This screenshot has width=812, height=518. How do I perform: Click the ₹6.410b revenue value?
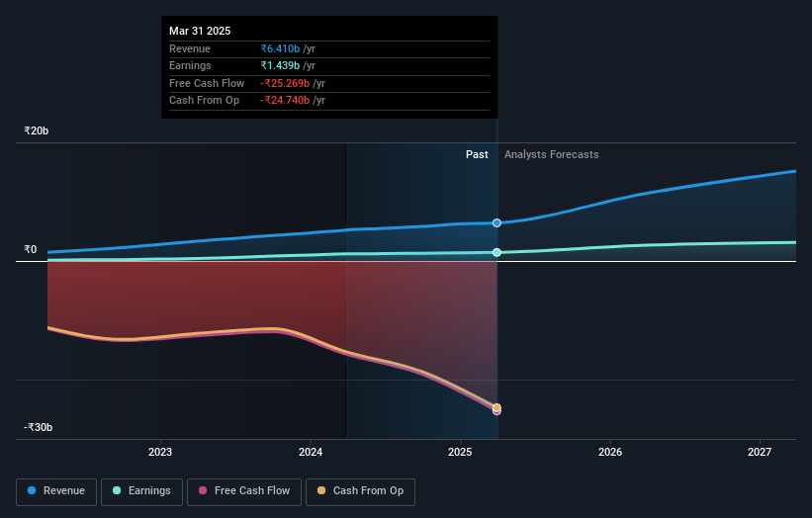[280, 48]
